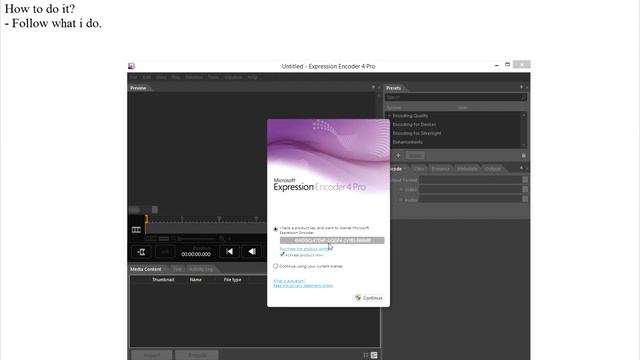Click the step back frame button
Screen dimensions: 640x360
click(x=252, y=252)
